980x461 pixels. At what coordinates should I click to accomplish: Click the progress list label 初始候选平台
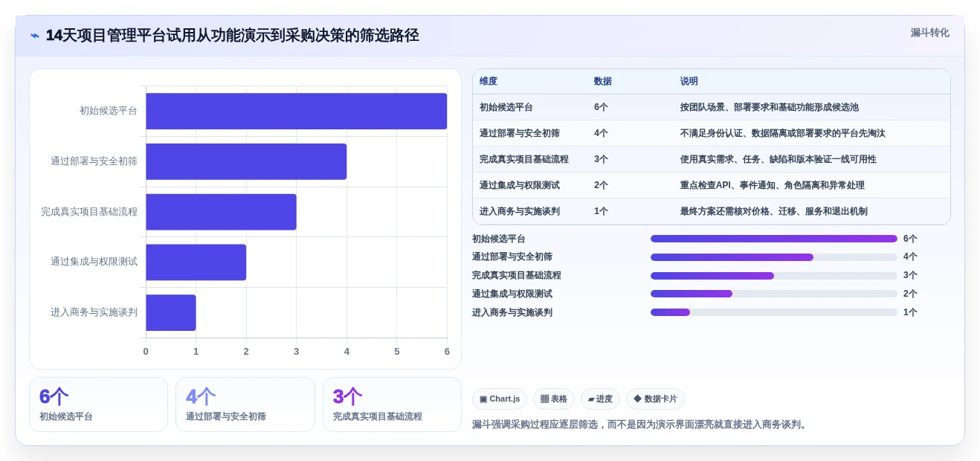tap(499, 239)
